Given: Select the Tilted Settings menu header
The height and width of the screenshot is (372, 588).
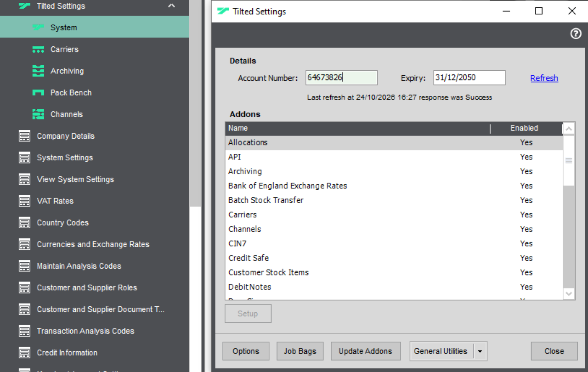Looking at the screenshot, I should point(95,6).
